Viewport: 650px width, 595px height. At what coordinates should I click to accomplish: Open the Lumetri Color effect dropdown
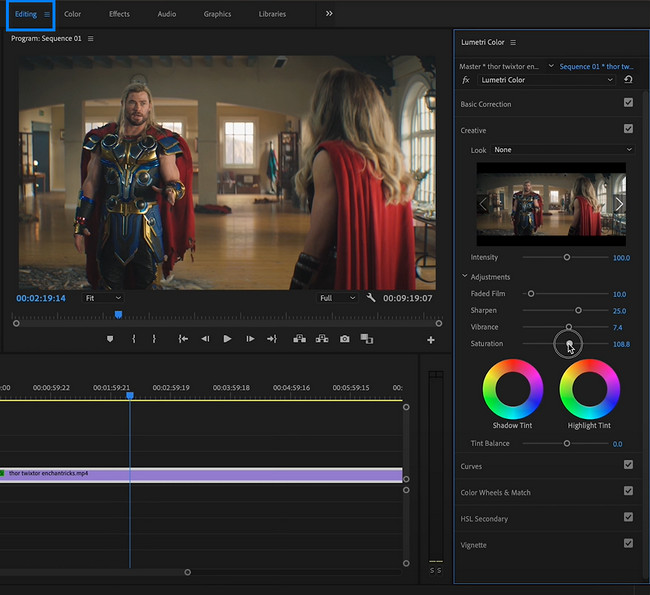[546, 80]
